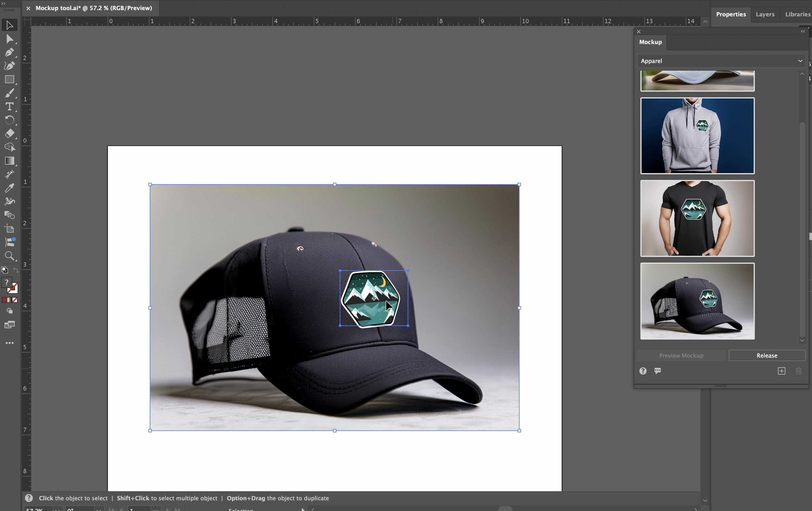
Task: Select the Zoom tool magnifier
Action: [x=9, y=256]
